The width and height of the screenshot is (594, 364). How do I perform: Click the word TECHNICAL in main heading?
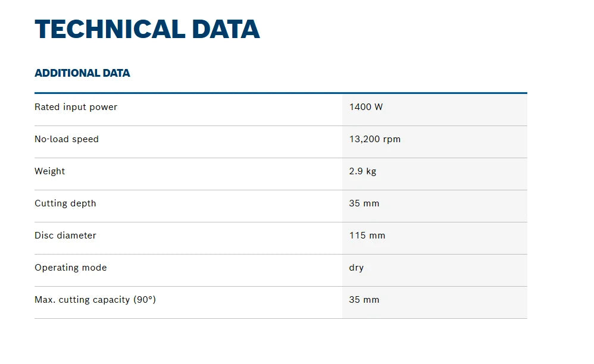tap(110, 29)
